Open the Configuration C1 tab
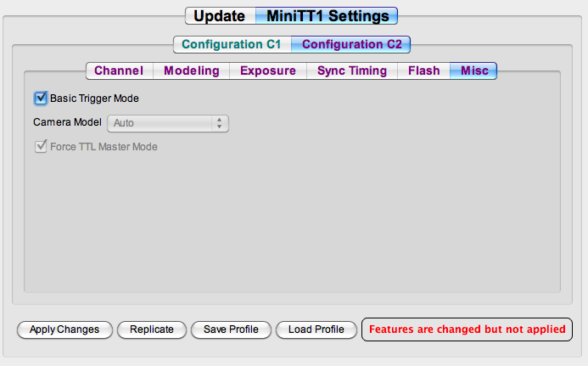The height and width of the screenshot is (366, 588). pyautogui.click(x=232, y=44)
